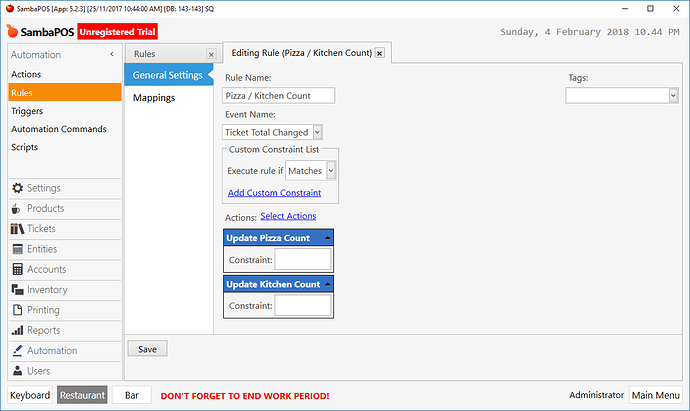Click the Administrator user label
This screenshot has height=411, width=690.
(x=596, y=395)
